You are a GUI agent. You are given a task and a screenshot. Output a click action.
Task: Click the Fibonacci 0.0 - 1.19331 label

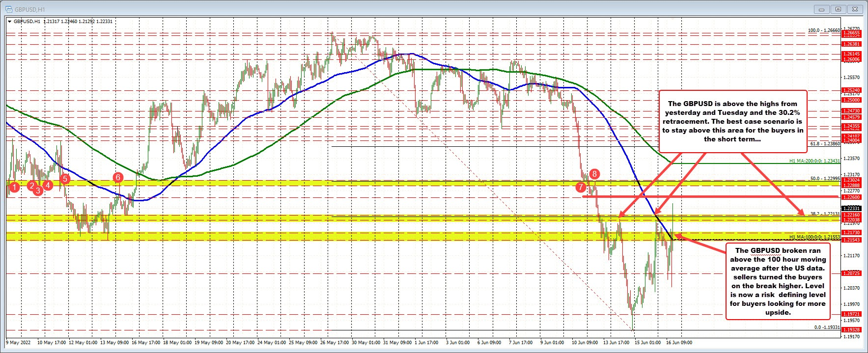click(x=827, y=327)
